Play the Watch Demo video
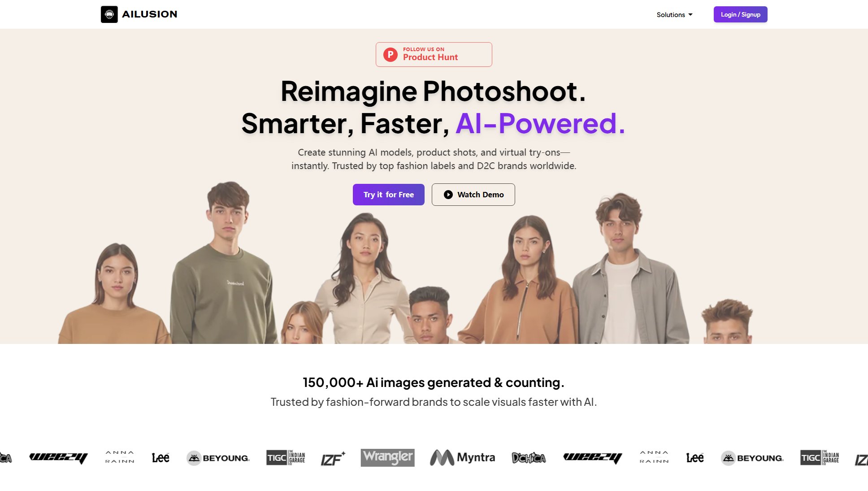This screenshot has height=491, width=868. click(473, 195)
